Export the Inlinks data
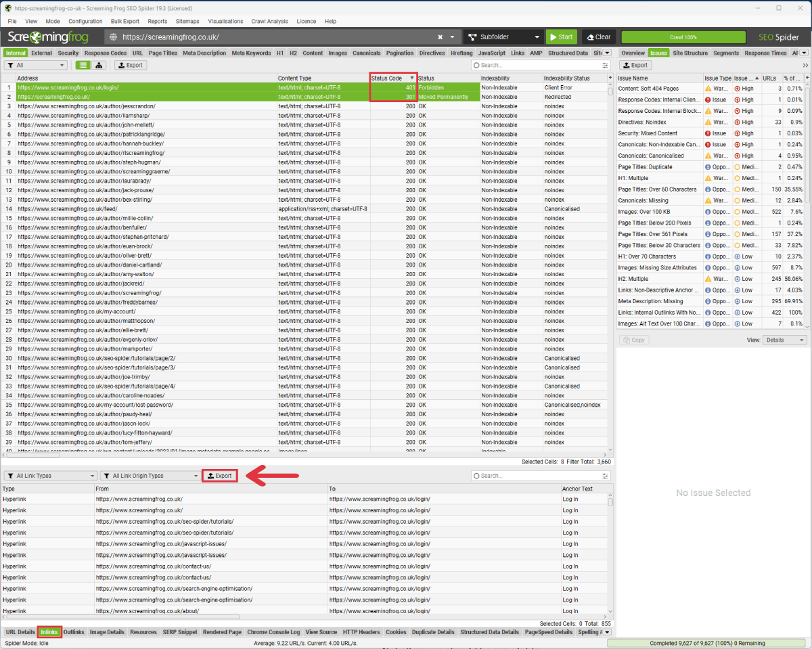This screenshot has width=812, height=649. pos(220,476)
